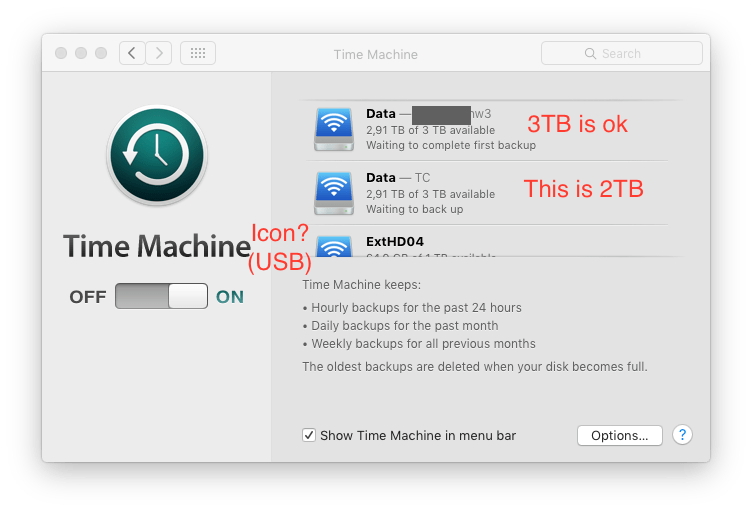Select the ExtHD04 disk icon
This screenshot has height=512, width=752.
click(334, 246)
